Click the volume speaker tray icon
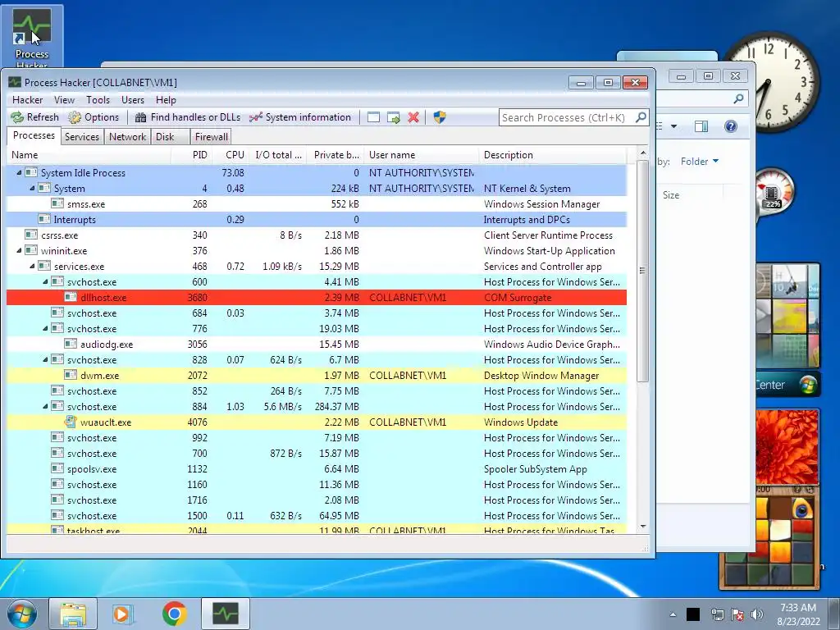The width and height of the screenshot is (840, 630). tap(757, 614)
